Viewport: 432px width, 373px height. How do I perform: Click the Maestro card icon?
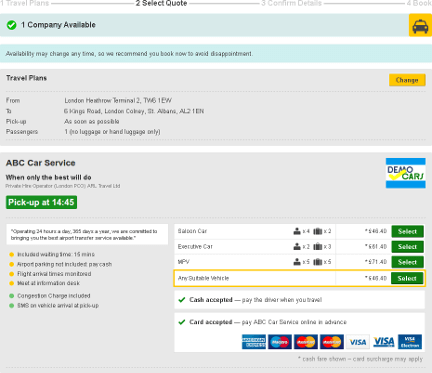[280, 342]
